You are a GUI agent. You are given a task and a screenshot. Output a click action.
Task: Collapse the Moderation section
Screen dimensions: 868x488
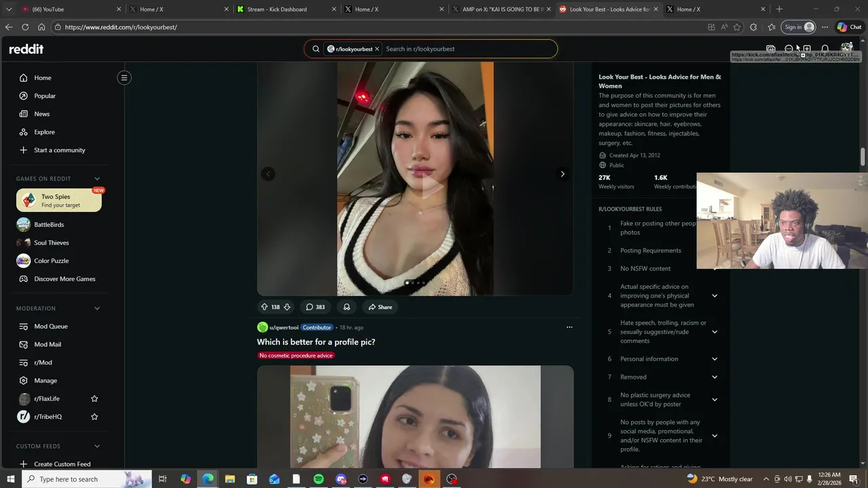point(97,308)
